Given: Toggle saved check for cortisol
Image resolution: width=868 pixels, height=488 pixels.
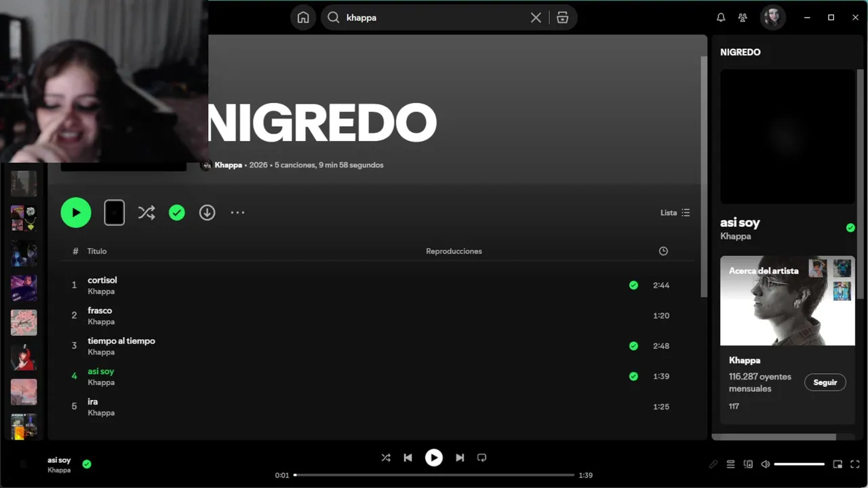Looking at the screenshot, I should point(633,285).
